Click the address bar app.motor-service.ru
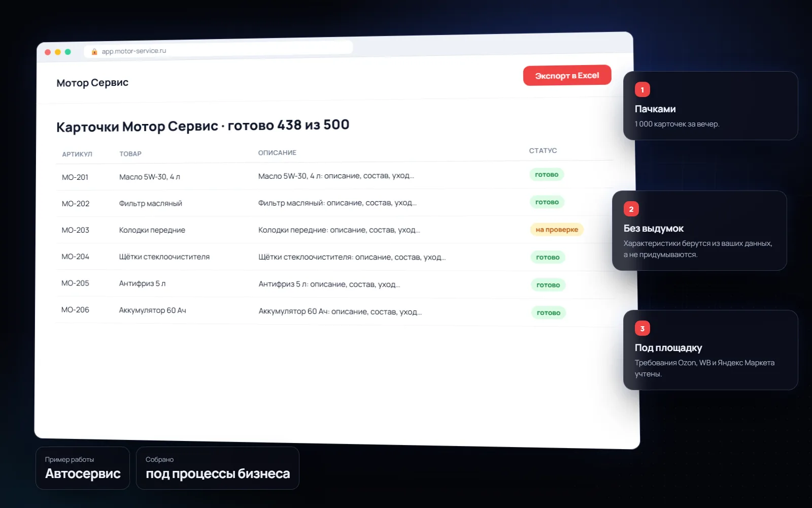Screen dimensions: 812x508 218,49
